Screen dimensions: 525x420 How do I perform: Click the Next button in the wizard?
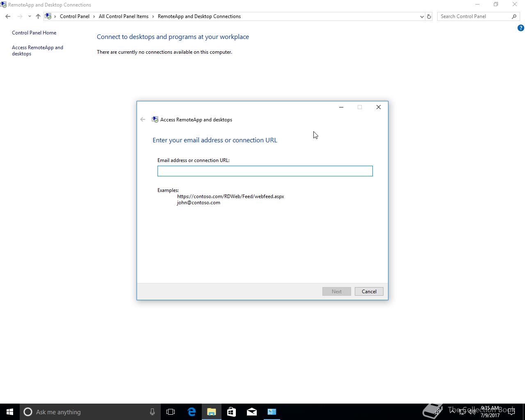click(337, 291)
